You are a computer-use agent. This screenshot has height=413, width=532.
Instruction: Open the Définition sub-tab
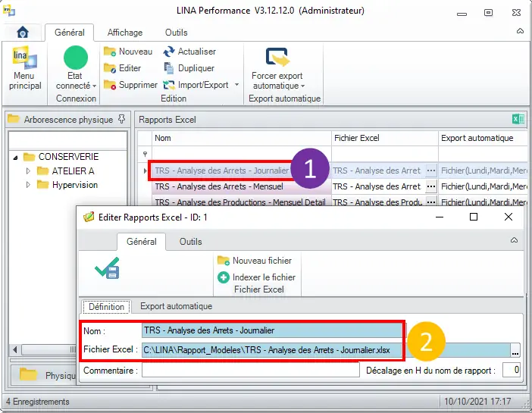106,307
